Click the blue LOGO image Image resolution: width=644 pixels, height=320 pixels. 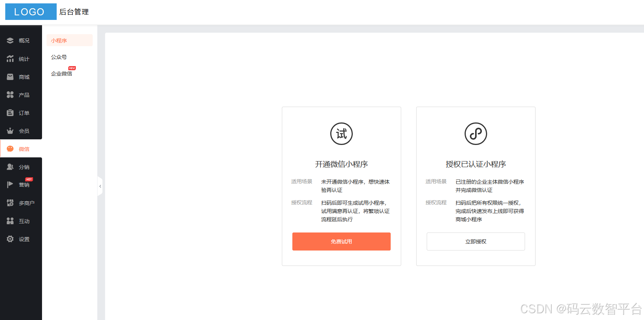point(31,12)
